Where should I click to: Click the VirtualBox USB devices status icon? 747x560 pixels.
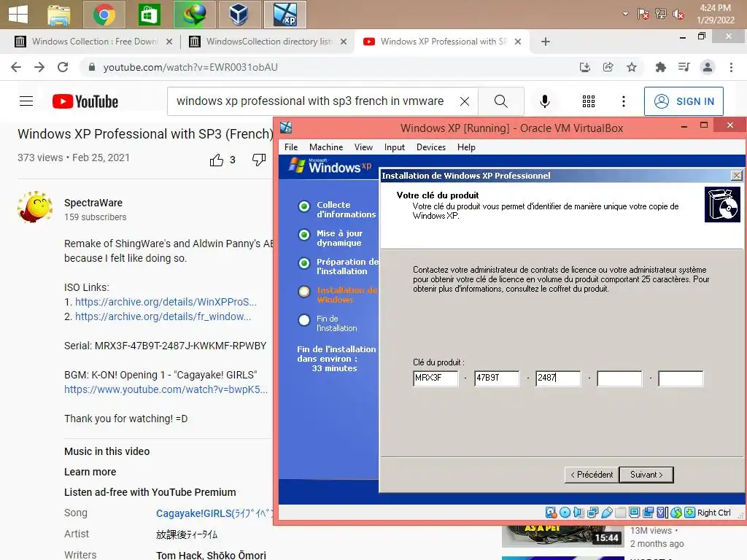click(606, 513)
